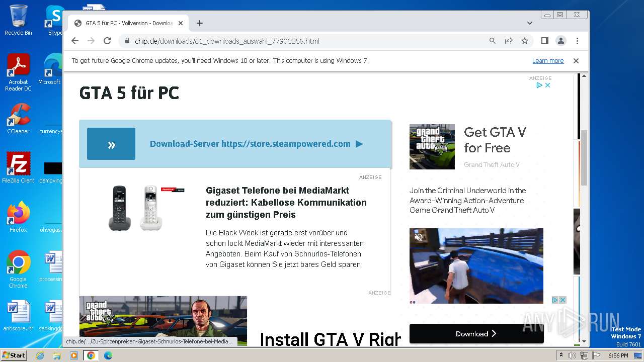Launch Firefox from desktop
The width and height of the screenshot is (644, 362).
(18, 217)
